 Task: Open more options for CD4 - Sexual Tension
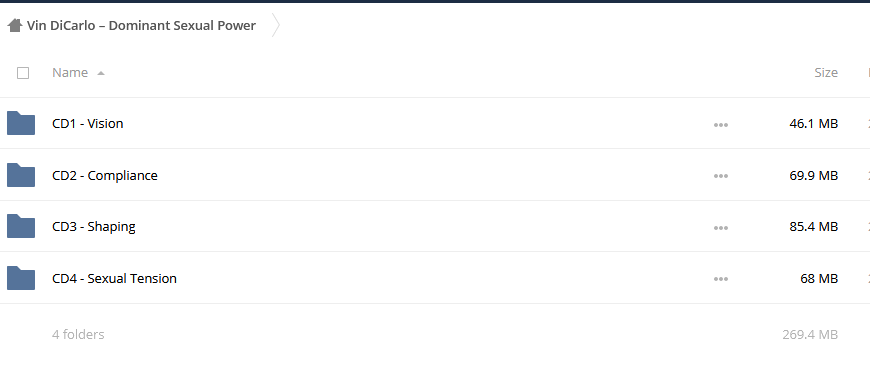[x=721, y=279]
